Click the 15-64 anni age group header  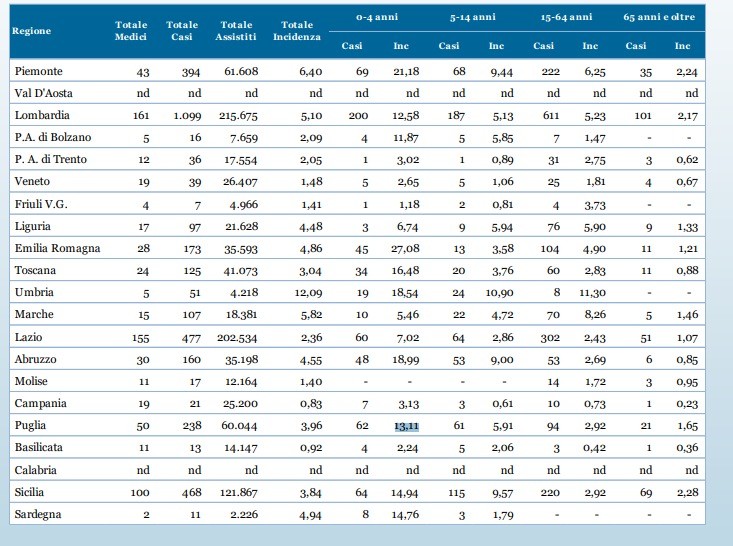(566, 17)
